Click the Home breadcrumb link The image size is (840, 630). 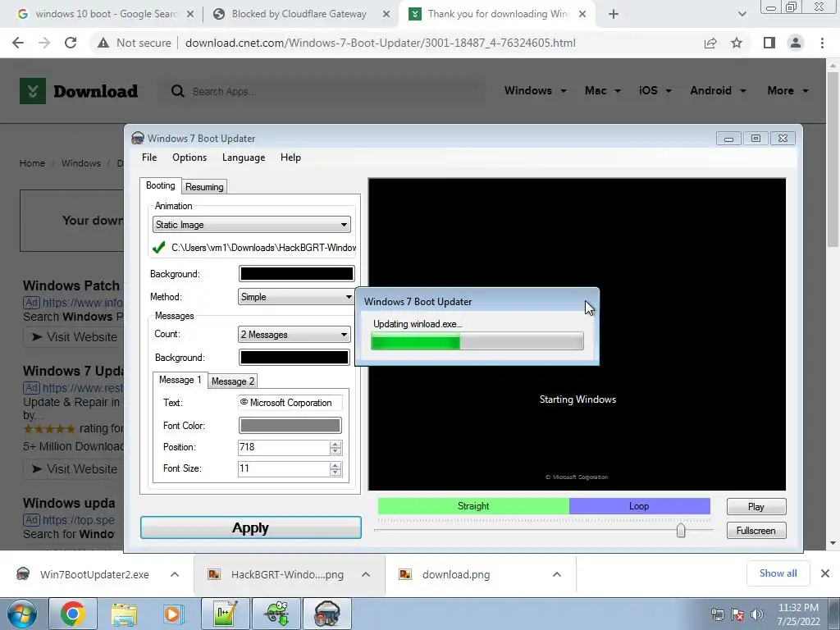tap(32, 163)
